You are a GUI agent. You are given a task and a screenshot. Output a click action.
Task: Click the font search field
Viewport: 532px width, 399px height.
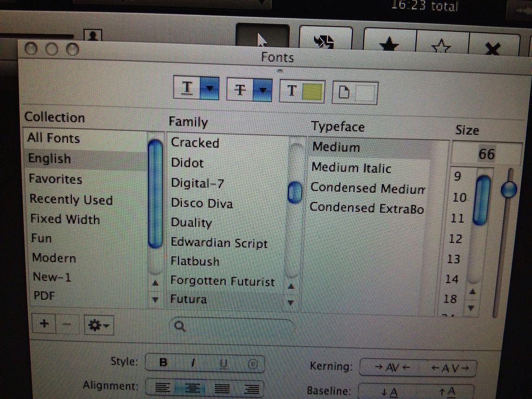[232, 327]
